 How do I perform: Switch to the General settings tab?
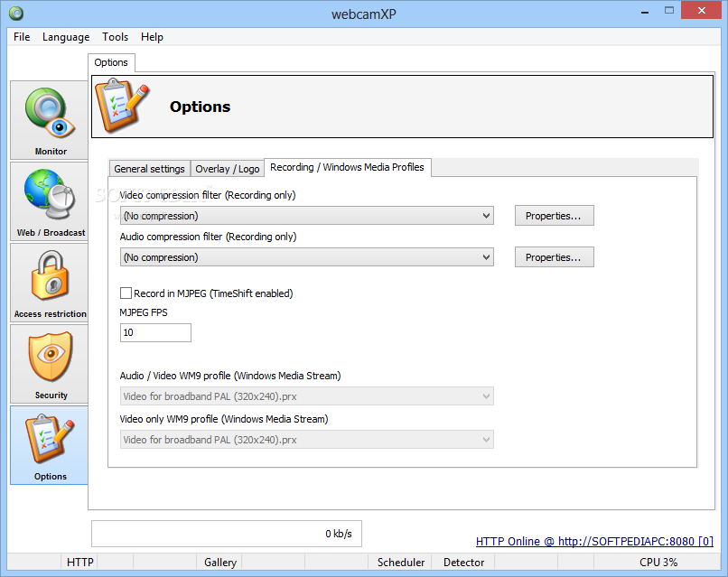[x=150, y=169]
